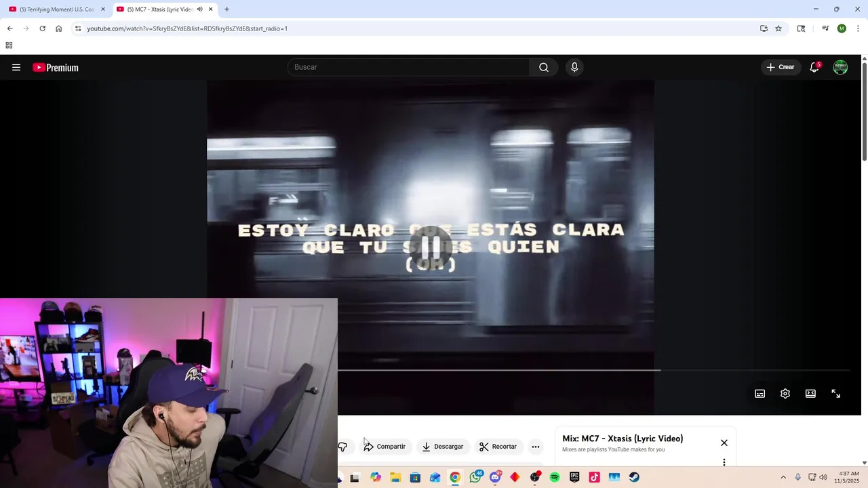
Task: Toggle video subtitles on the player
Action: pyautogui.click(x=760, y=394)
